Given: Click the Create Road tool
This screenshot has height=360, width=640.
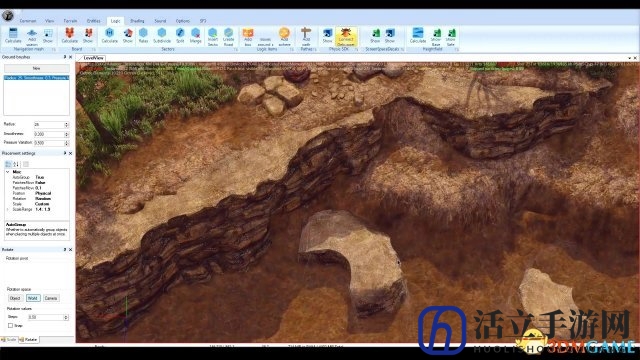Looking at the screenshot, I should pos(229,37).
